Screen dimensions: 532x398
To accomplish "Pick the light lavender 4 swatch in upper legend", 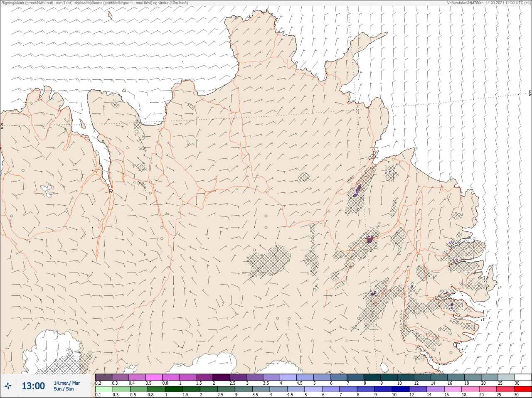I will (x=288, y=377).
